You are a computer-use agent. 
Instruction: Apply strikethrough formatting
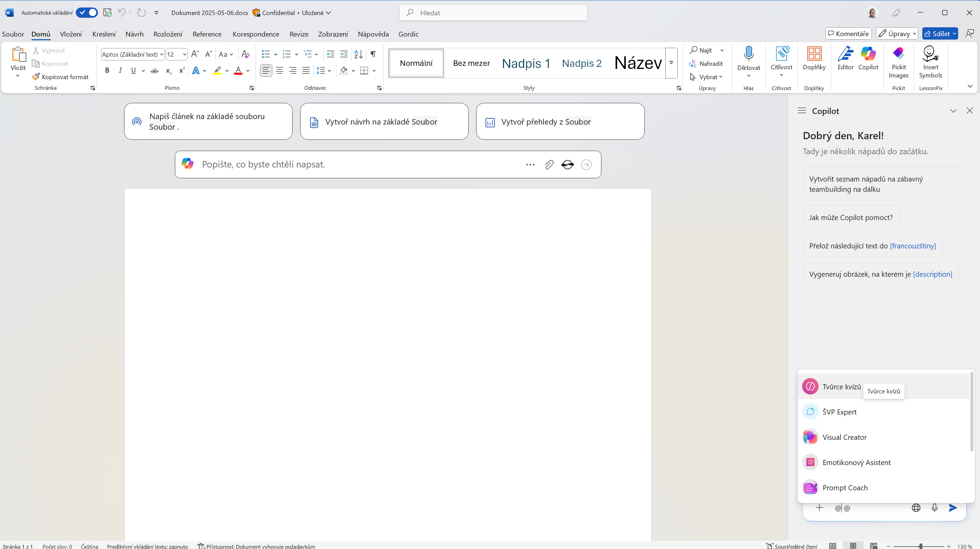tap(155, 70)
